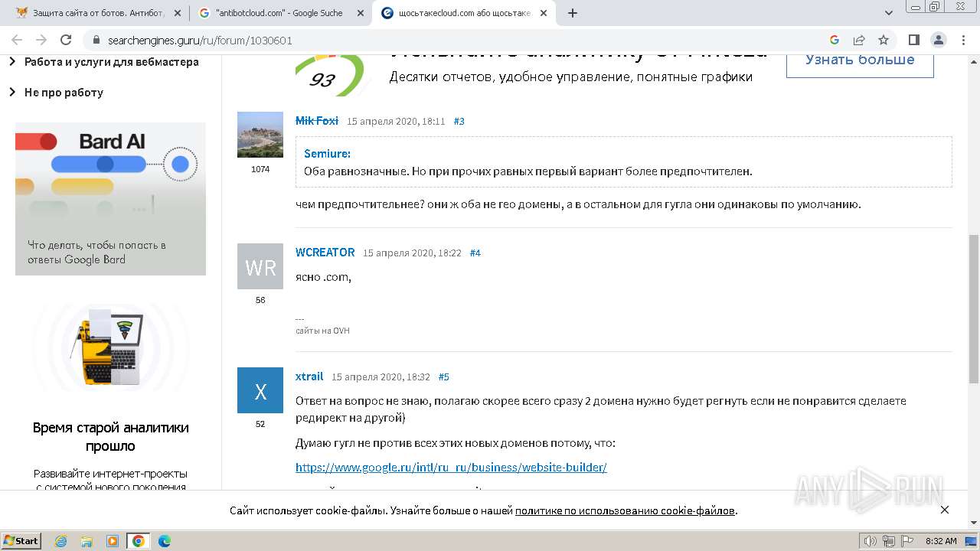
Task: Open Что делать, чтобы попасть в ответы Google Bard
Action: (96, 252)
